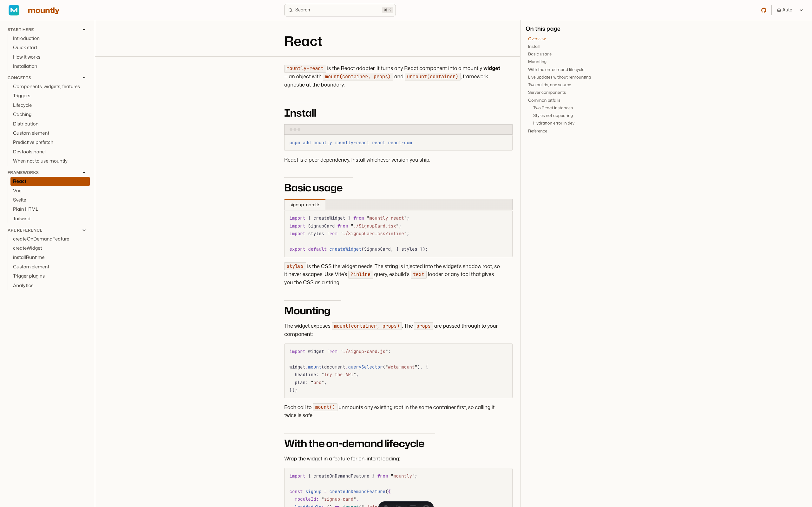Open the "When not to use mountly" page
812x507 pixels.
click(40, 161)
